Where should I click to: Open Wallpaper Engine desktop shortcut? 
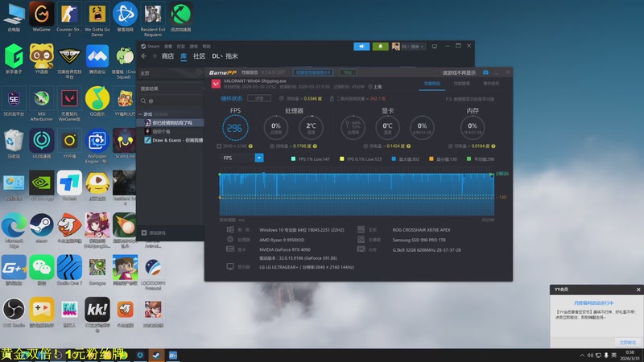pyautogui.click(x=97, y=146)
